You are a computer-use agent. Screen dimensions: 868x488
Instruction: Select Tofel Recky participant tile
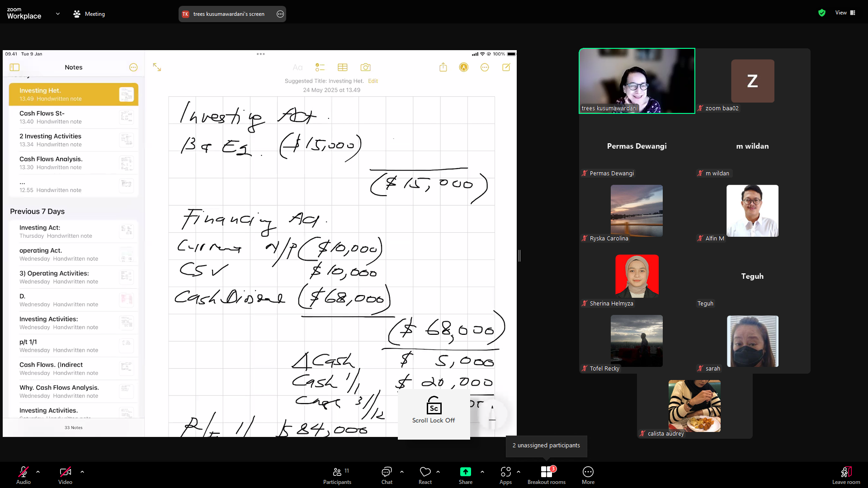pyautogui.click(x=637, y=341)
